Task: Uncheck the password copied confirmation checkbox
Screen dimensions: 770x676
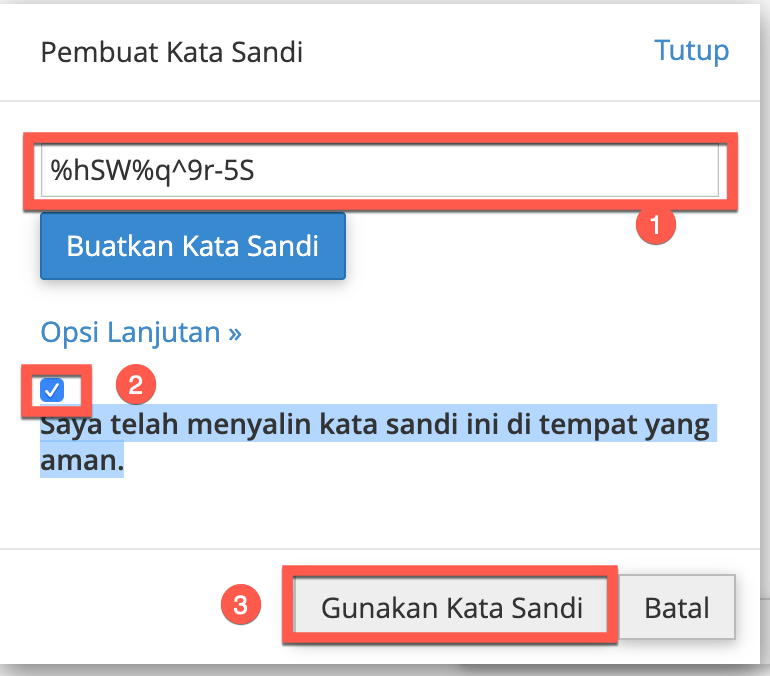Action: point(52,390)
